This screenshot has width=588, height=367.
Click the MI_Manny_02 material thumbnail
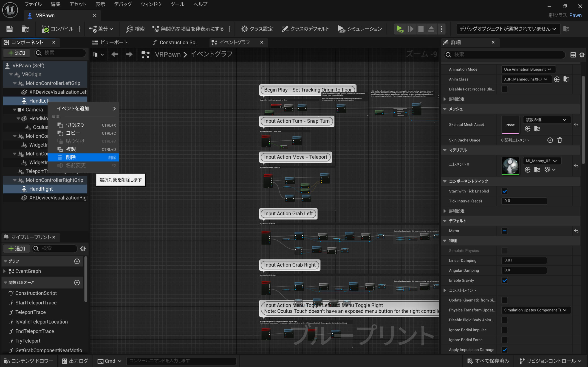pyautogui.click(x=510, y=166)
